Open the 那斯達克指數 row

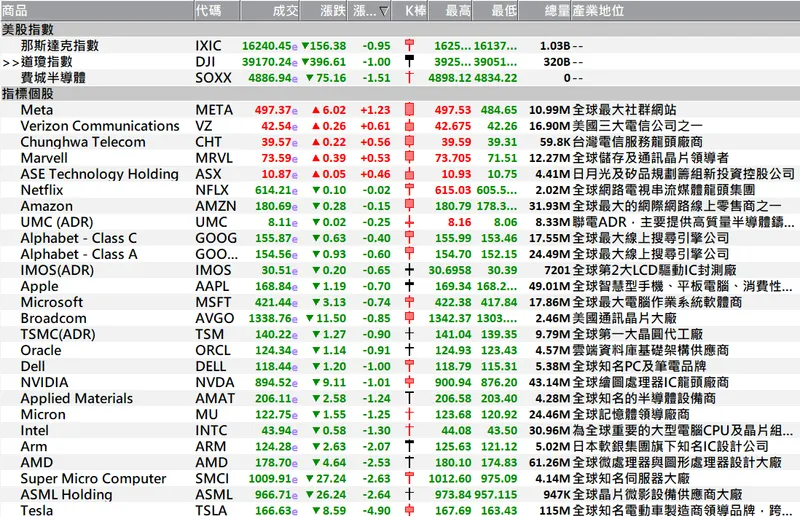click(x=400, y=46)
